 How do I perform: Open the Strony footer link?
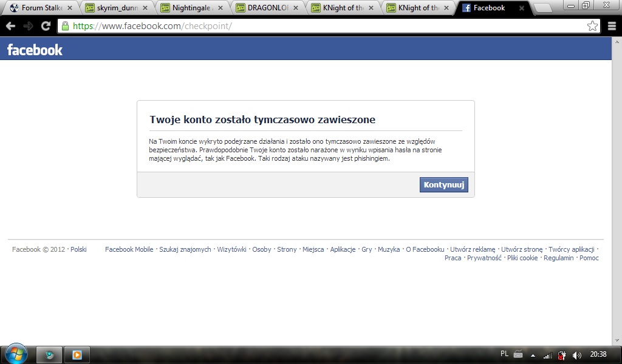coord(287,249)
